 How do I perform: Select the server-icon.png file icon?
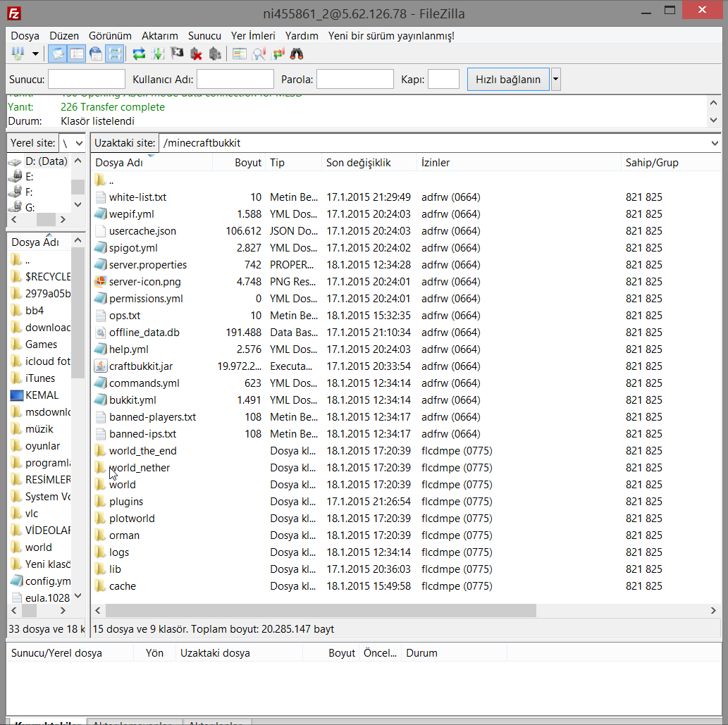point(100,282)
